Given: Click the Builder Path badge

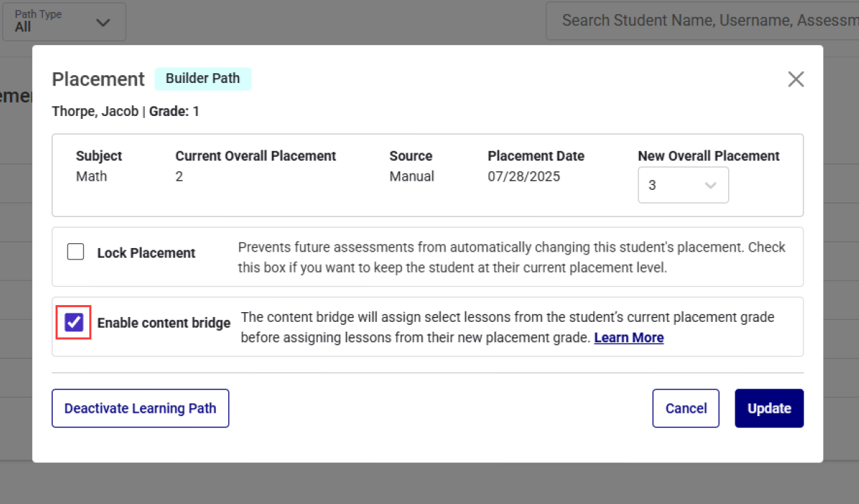Looking at the screenshot, I should coord(202,79).
